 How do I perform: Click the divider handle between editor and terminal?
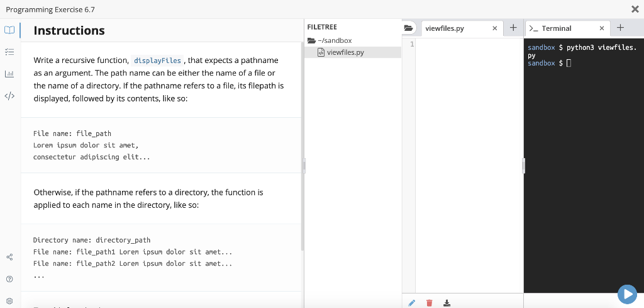click(x=524, y=166)
